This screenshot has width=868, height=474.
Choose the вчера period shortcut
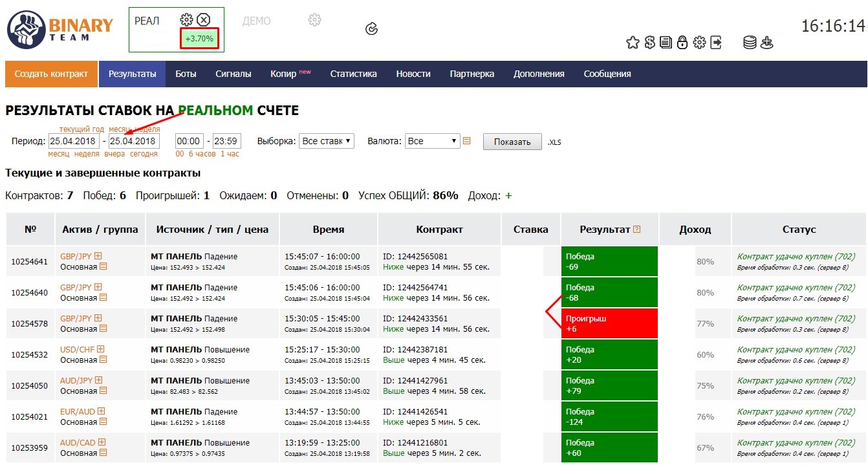tap(114, 154)
